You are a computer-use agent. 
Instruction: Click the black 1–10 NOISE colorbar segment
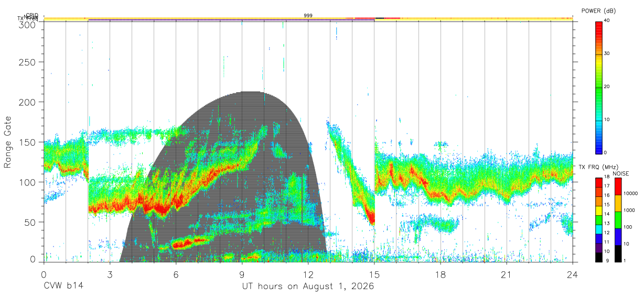tap(617, 254)
